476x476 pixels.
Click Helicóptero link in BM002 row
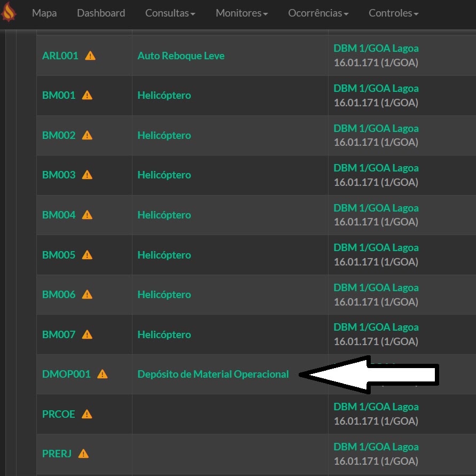164,136
